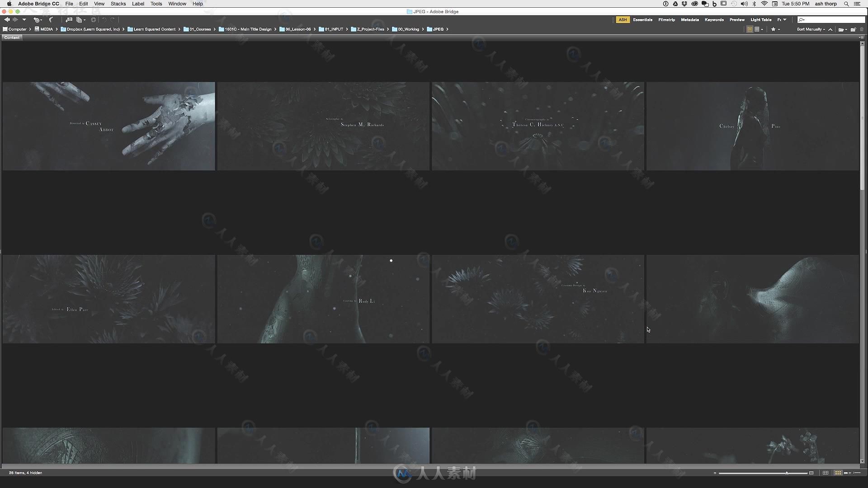This screenshot has height=488, width=868.
Task: Select the Ellen Parr thumbnail
Action: click(x=109, y=299)
